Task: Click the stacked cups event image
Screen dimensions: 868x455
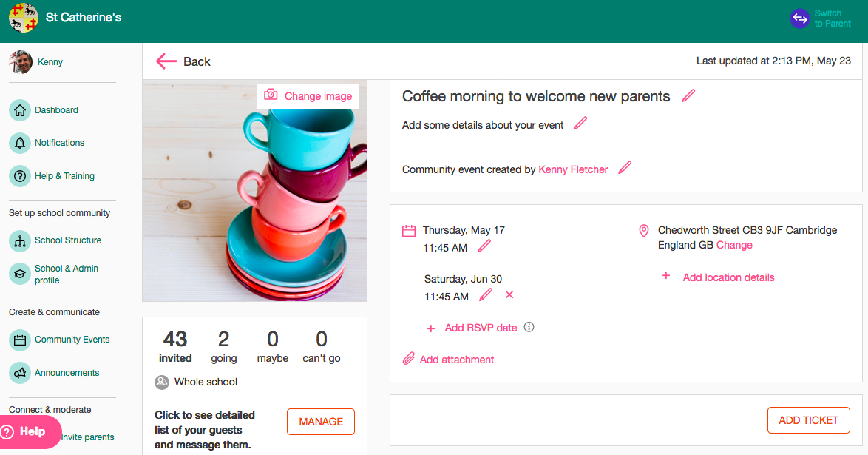Action: tap(254, 191)
